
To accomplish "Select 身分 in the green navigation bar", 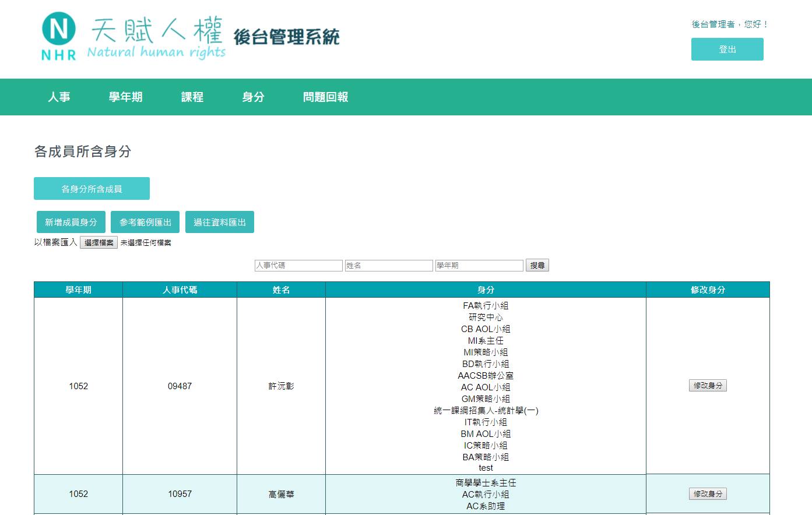I will coord(253,97).
